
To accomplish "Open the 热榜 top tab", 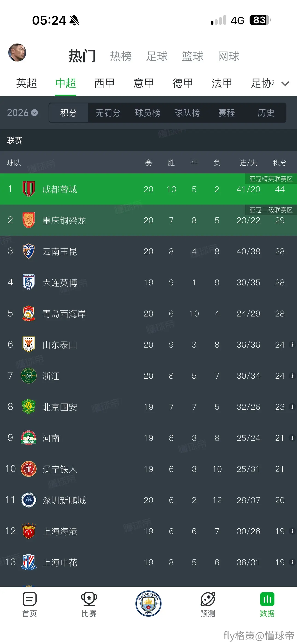I will click(121, 56).
